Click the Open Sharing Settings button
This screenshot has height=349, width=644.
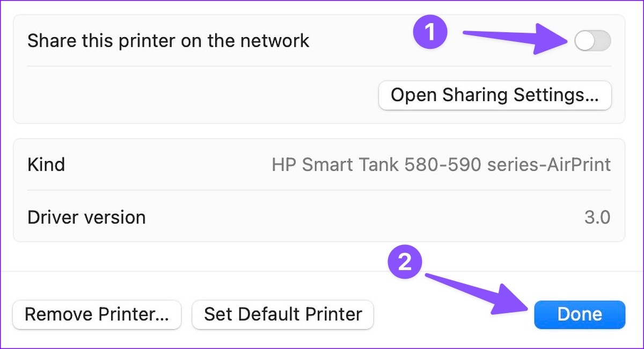(494, 95)
